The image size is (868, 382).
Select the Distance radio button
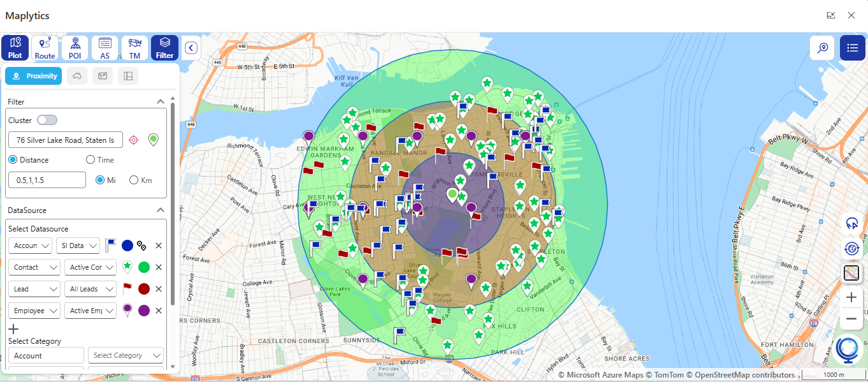pos(13,160)
